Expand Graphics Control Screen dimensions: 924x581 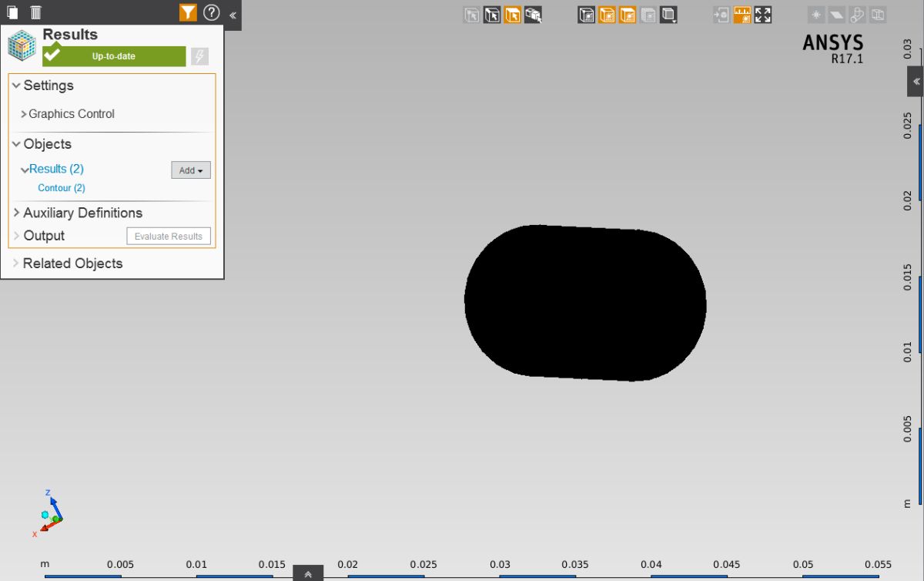pos(23,114)
